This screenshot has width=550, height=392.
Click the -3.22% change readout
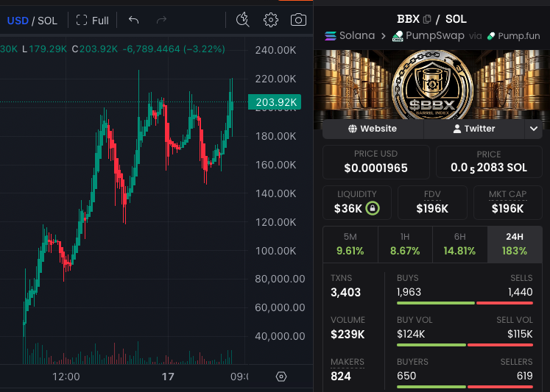pos(204,49)
